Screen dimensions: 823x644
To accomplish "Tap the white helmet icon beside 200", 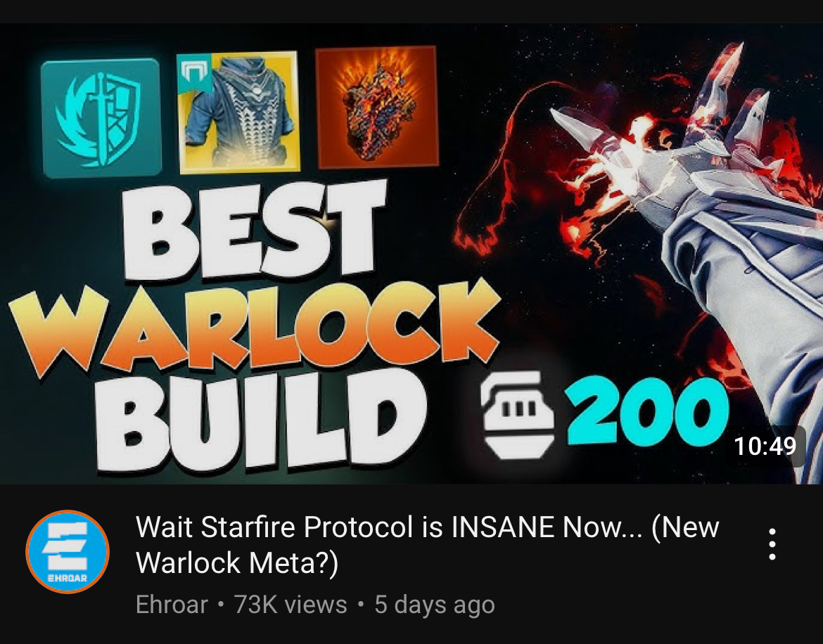I will [x=518, y=414].
